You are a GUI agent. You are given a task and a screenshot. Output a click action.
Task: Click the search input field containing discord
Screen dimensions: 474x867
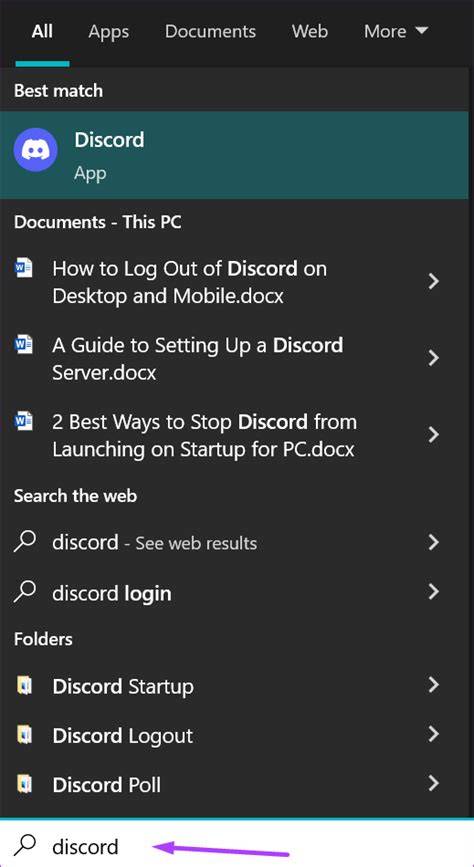pyautogui.click(x=237, y=844)
